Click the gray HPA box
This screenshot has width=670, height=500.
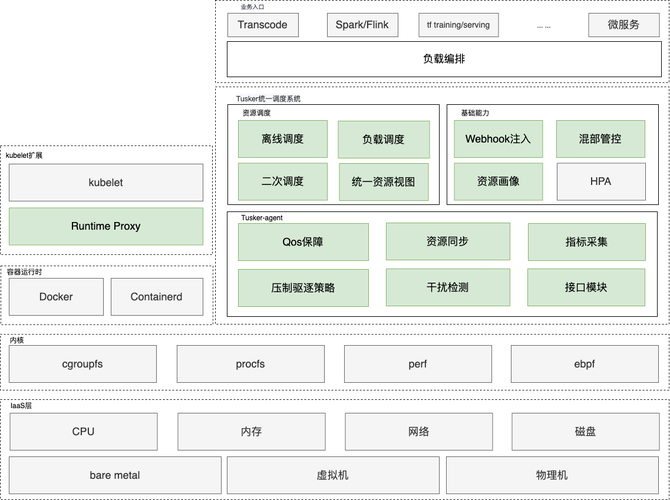[600, 182]
